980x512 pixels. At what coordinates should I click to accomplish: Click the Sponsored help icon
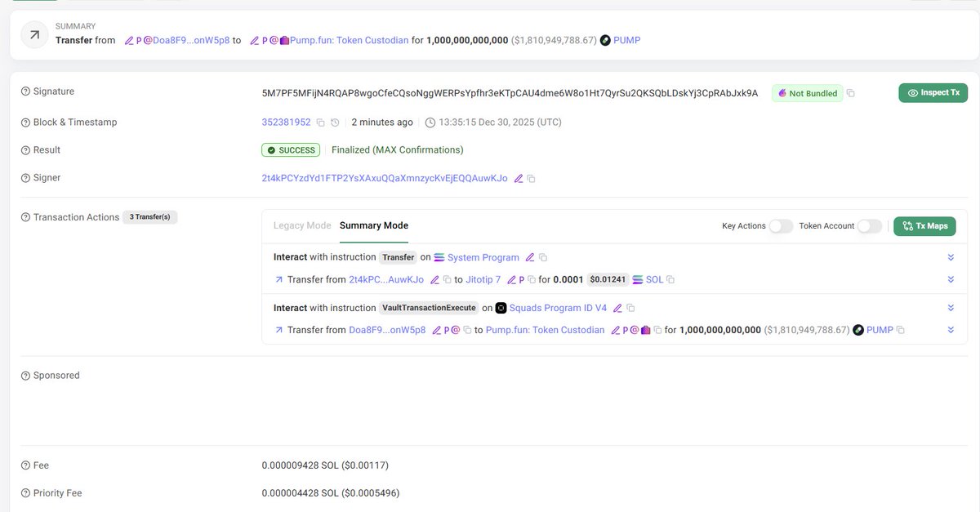[x=25, y=376]
